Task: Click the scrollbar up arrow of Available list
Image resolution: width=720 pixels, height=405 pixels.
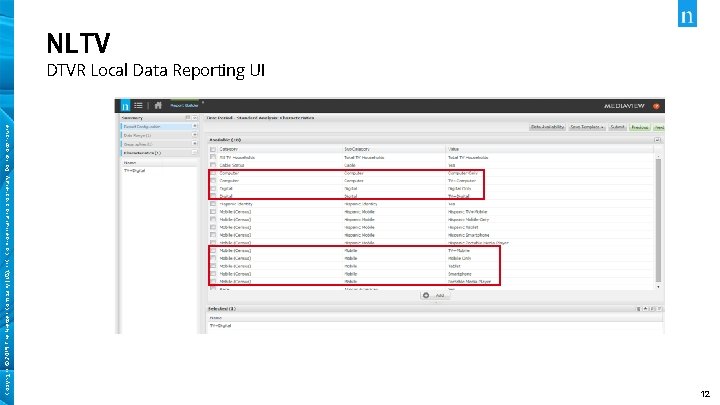Action: [658, 157]
